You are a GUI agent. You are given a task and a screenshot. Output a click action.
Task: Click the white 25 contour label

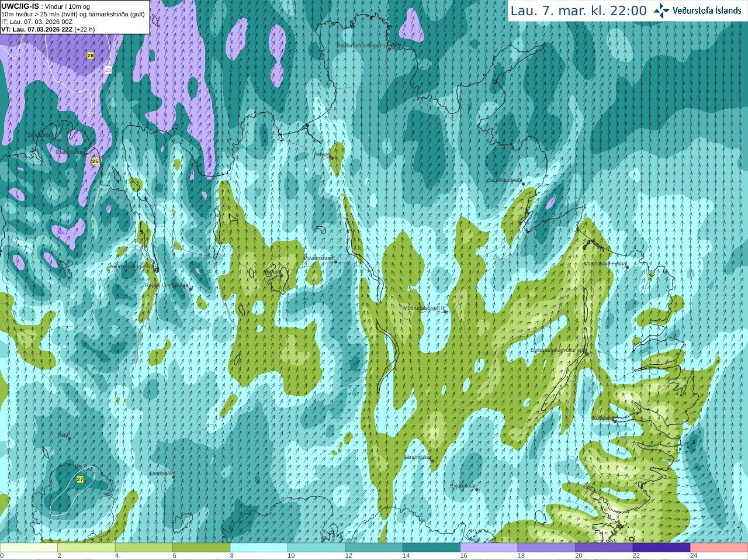click(x=108, y=70)
